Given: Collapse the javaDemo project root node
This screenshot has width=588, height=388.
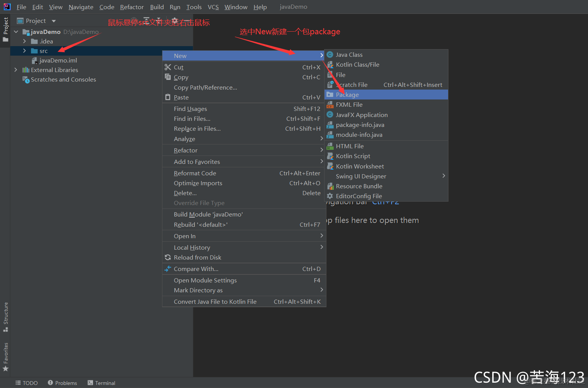Looking at the screenshot, I should [x=16, y=32].
